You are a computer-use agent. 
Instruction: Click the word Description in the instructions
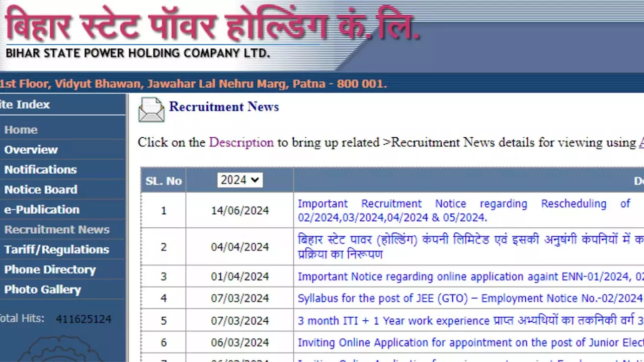coord(242,142)
